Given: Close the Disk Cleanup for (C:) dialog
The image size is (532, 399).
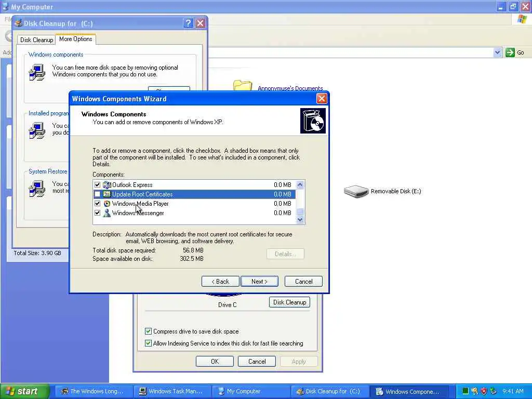Looking at the screenshot, I should pos(200,23).
